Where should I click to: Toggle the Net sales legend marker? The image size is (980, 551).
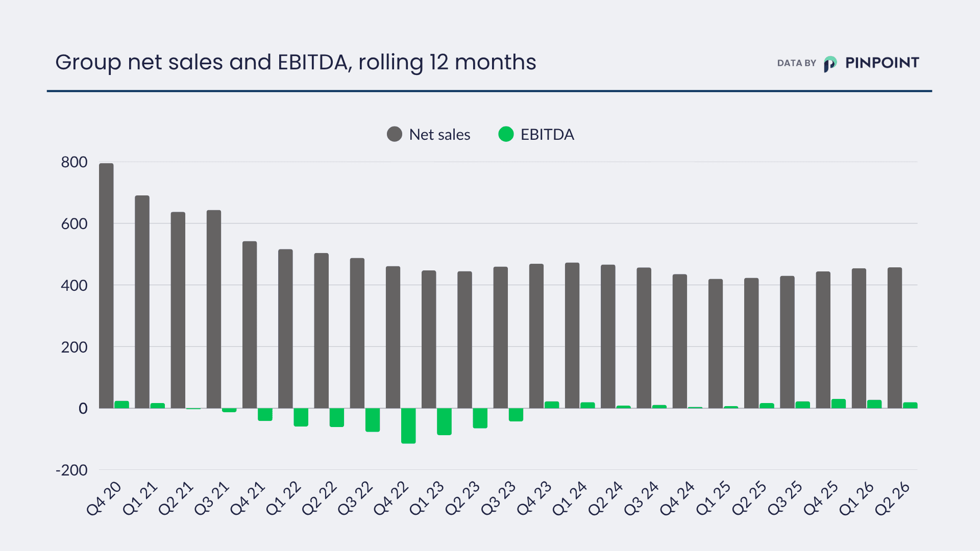point(395,134)
